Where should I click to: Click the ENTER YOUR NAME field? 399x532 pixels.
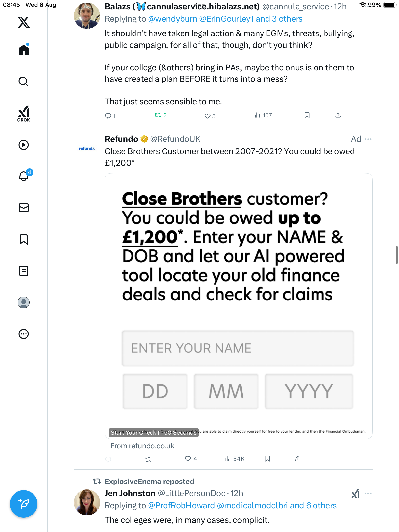pyautogui.click(x=238, y=348)
